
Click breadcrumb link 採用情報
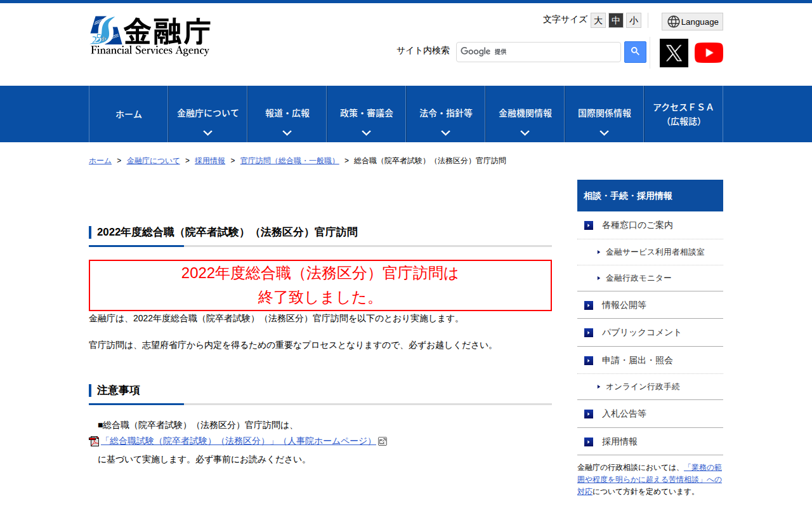pyautogui.click(x=210, y=161)
